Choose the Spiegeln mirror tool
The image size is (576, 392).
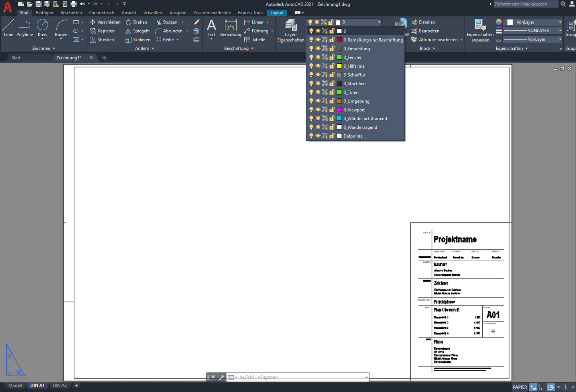click(138, 31)
